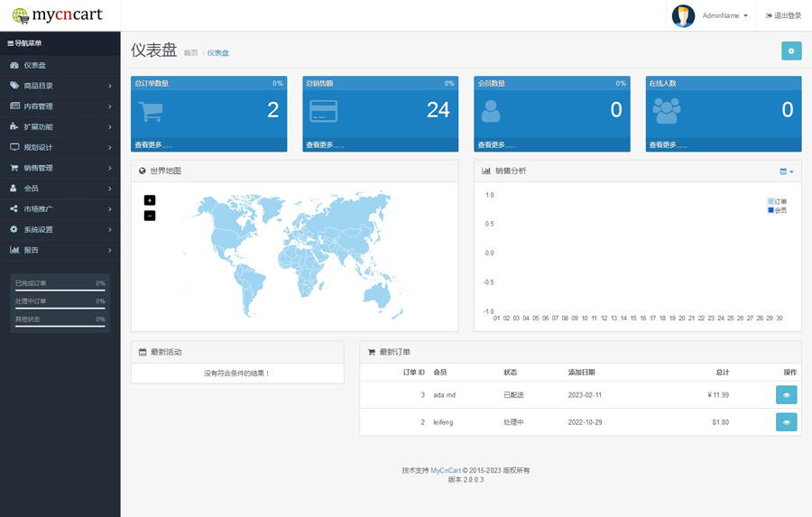Screen dimensions: 812x517
Task: View order 3 with eye button
Action: [x=786, y=395]
